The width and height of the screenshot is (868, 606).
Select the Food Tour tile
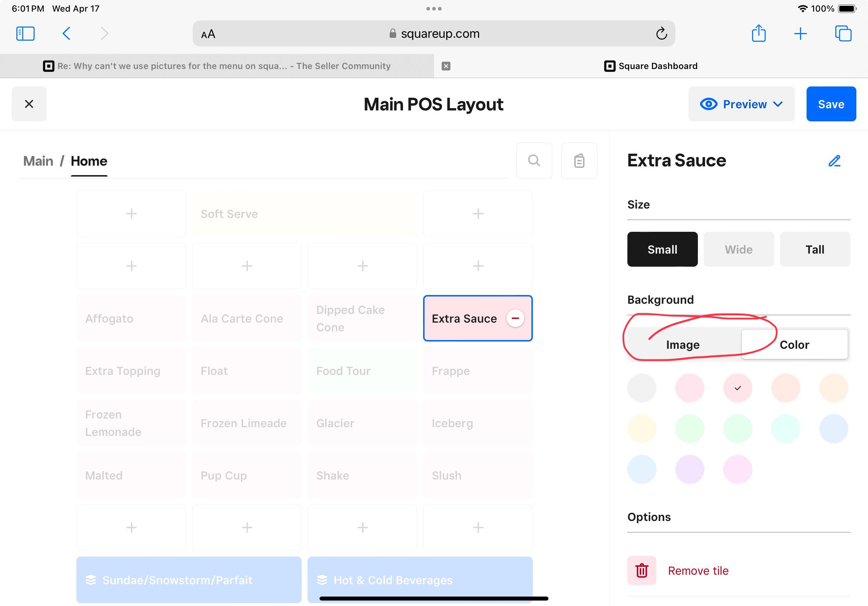pyautogui.click(x=362, y=371)
